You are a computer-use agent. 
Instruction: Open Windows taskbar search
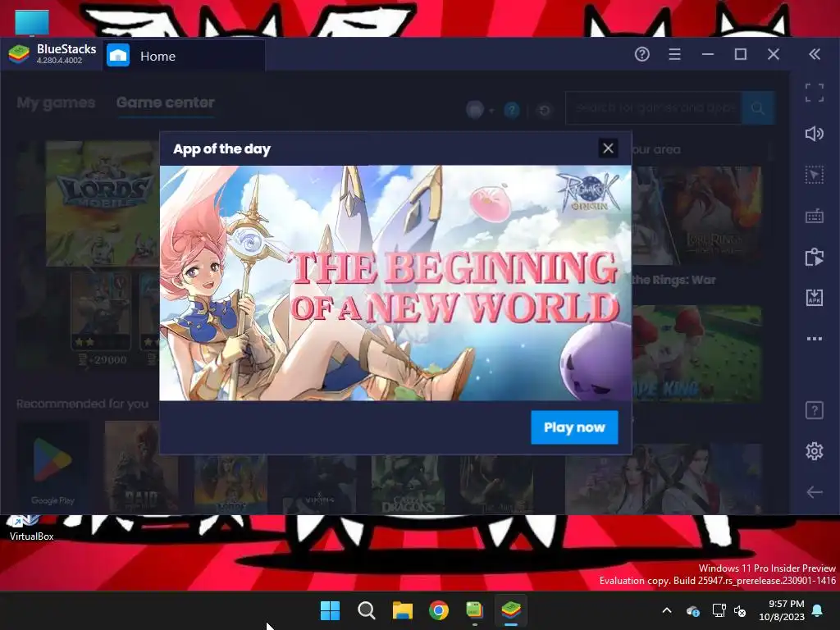367,610
